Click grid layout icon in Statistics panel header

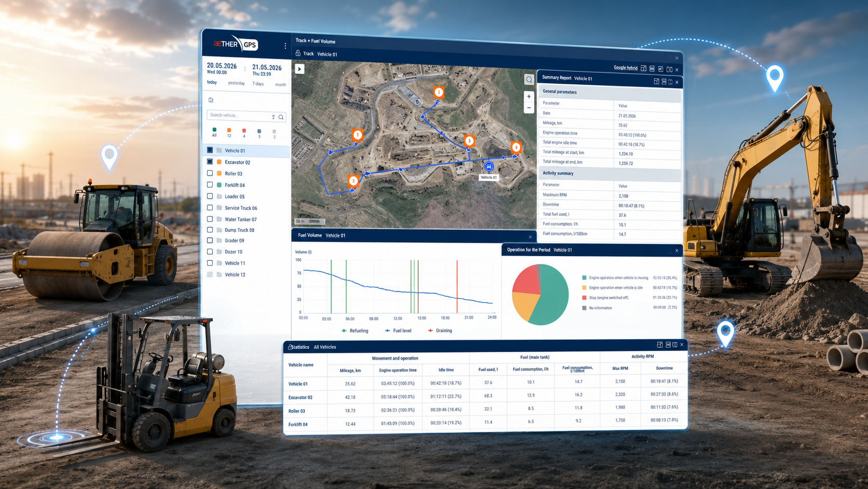point(660,345)
